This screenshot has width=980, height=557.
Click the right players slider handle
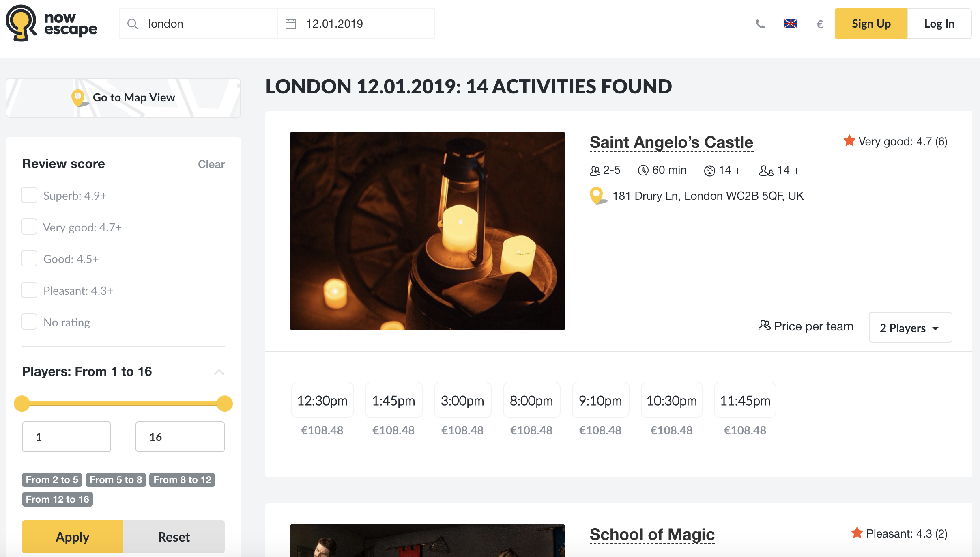click(224, 404)
